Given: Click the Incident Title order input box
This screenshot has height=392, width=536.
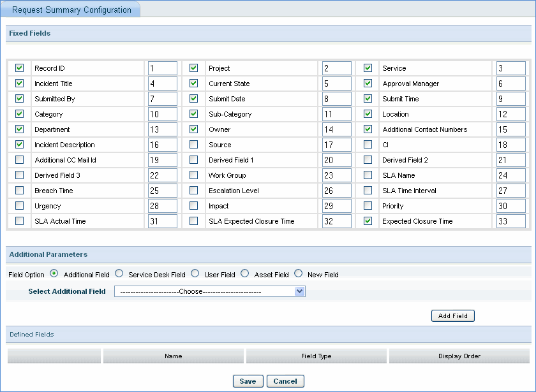Looking at the screenshot, I should tap(162, 83).
